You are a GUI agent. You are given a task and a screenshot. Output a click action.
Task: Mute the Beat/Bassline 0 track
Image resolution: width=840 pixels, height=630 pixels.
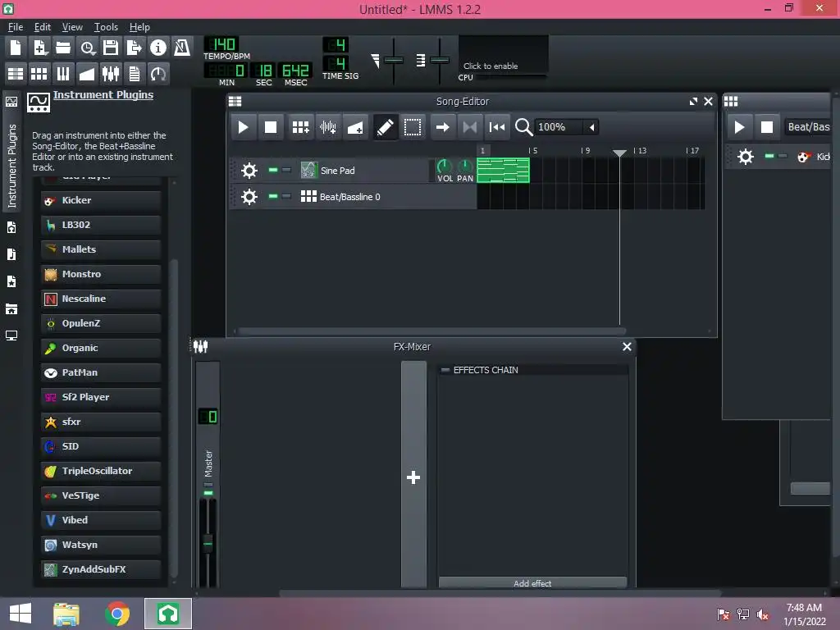(x=273, y=197)
